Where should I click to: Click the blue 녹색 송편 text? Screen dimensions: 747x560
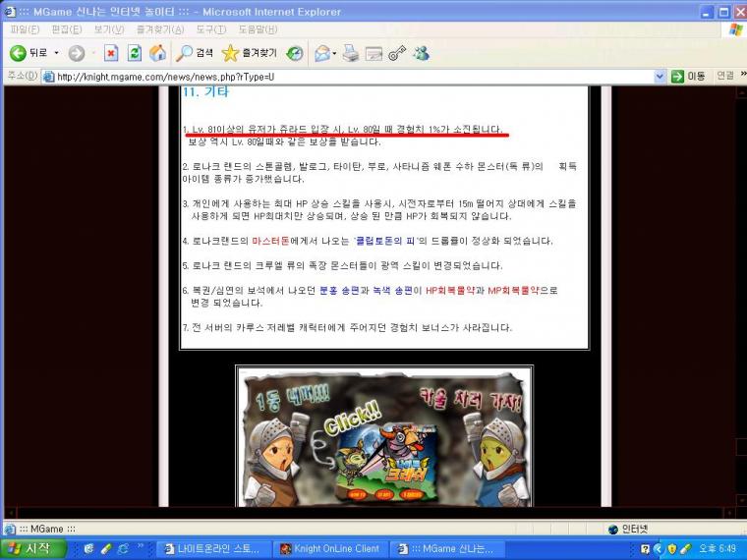coord(392,291)
